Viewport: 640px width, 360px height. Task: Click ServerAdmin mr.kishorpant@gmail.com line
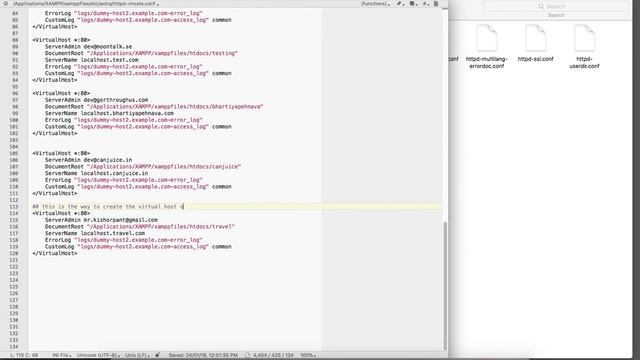point(101,220)
